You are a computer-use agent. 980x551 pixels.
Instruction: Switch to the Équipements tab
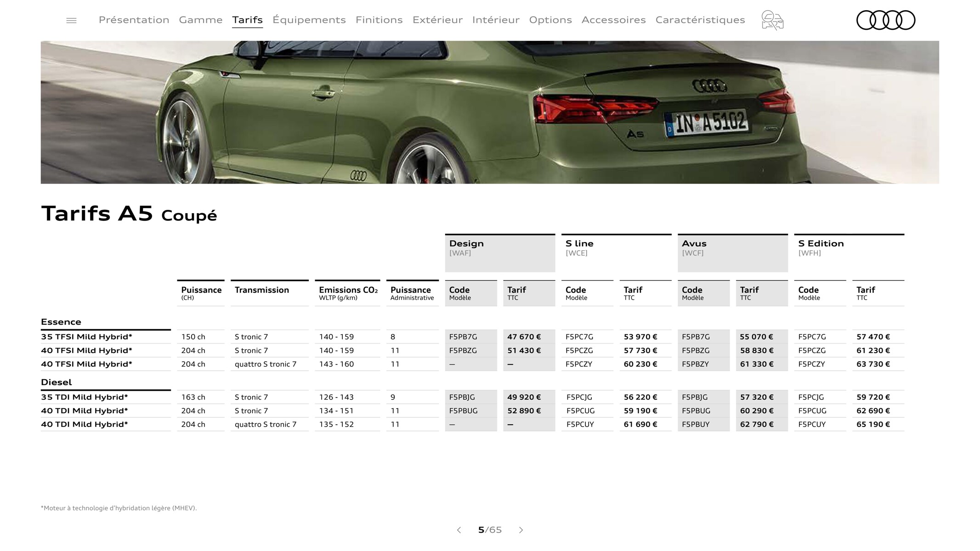click(x=309, y=20)
